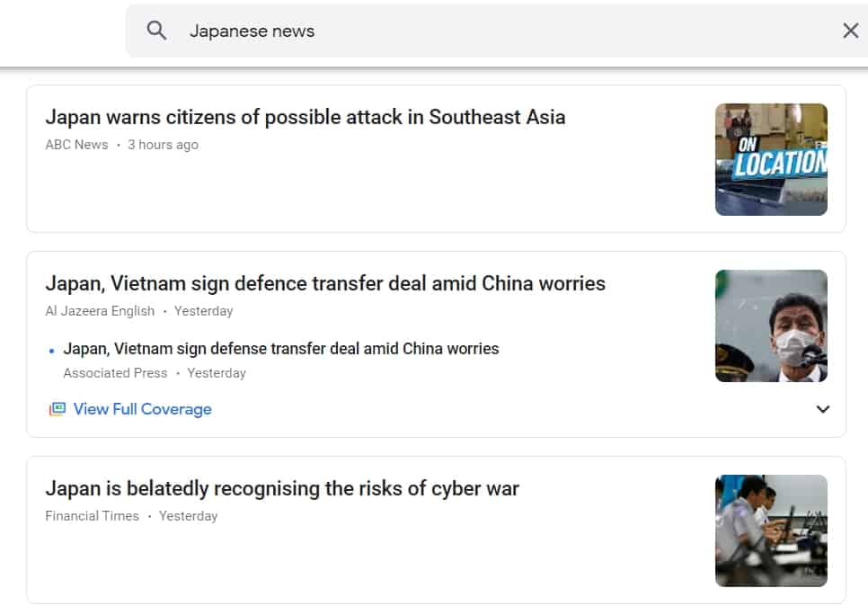Open Associated Press defense transfer article
The image size is (868, 615).
coord(281,349)
